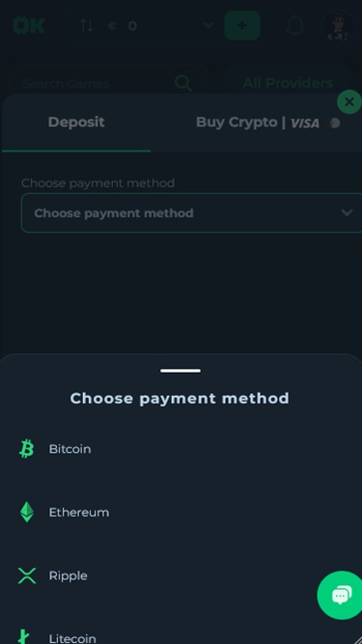Open the user avatar profile
Viewport: 362px width, 644px height.
339,26
